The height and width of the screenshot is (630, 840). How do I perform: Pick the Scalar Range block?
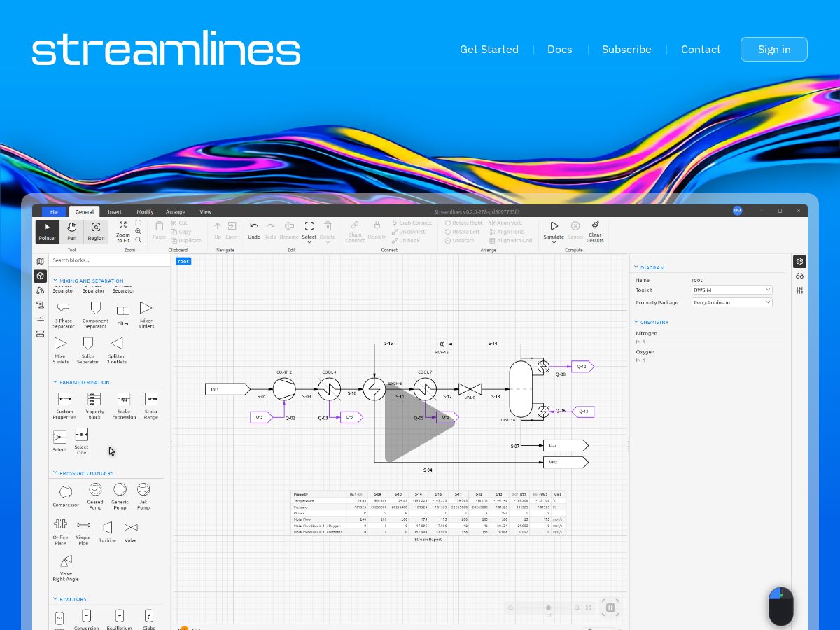click(x=151, y=406)
